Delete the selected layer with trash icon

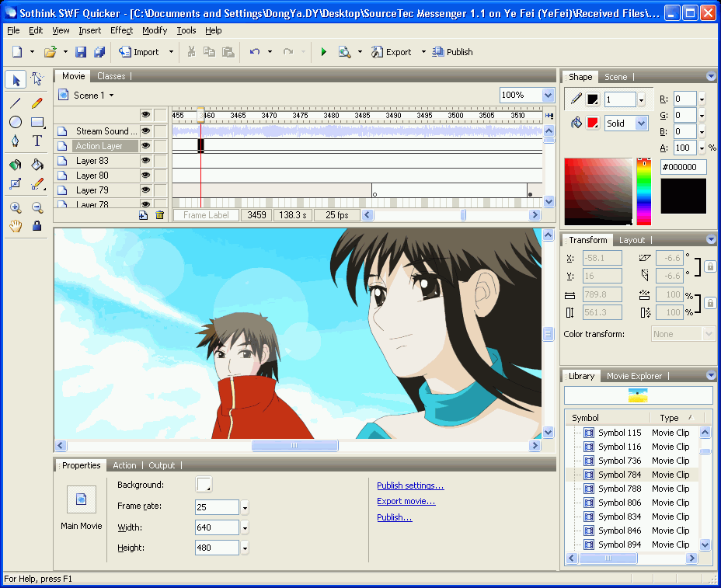pyautogui.click(x=159, y=215)
